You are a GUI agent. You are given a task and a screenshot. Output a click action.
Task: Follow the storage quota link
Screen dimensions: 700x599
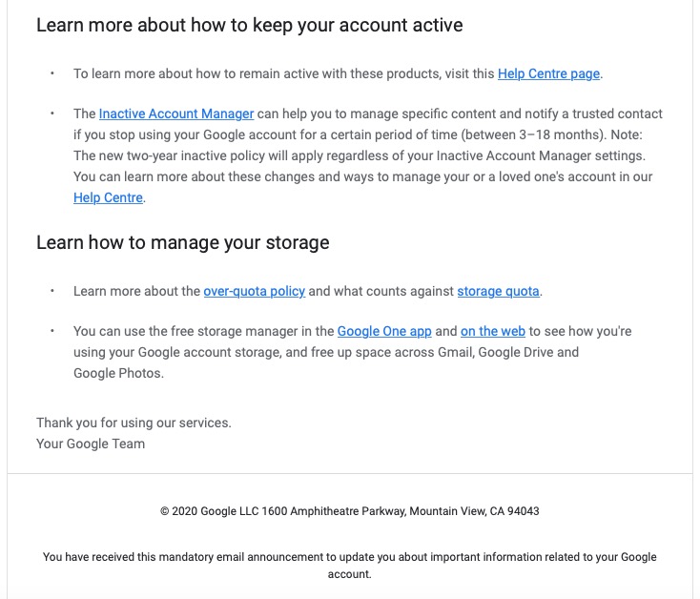[x=498, y=291]
